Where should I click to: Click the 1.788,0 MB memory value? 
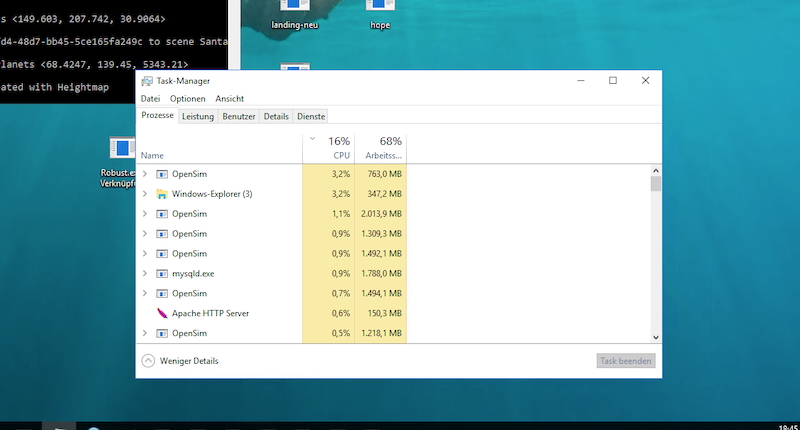click(x=381, y=273)
